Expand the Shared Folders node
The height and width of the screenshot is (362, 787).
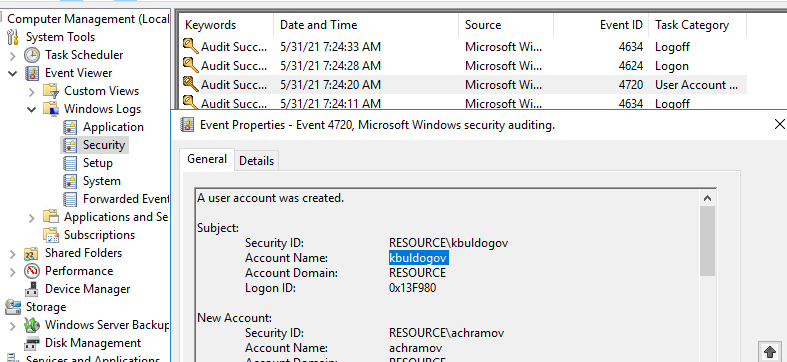tap(13, 254)
